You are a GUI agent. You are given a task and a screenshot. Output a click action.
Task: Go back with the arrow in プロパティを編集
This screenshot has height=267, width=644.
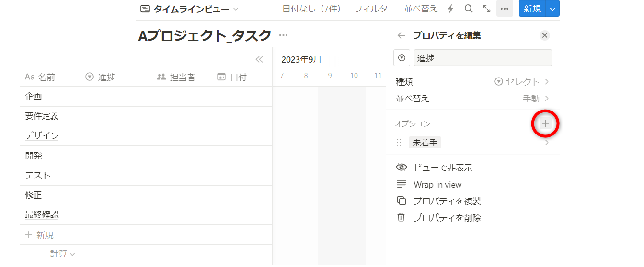[402, 35]
